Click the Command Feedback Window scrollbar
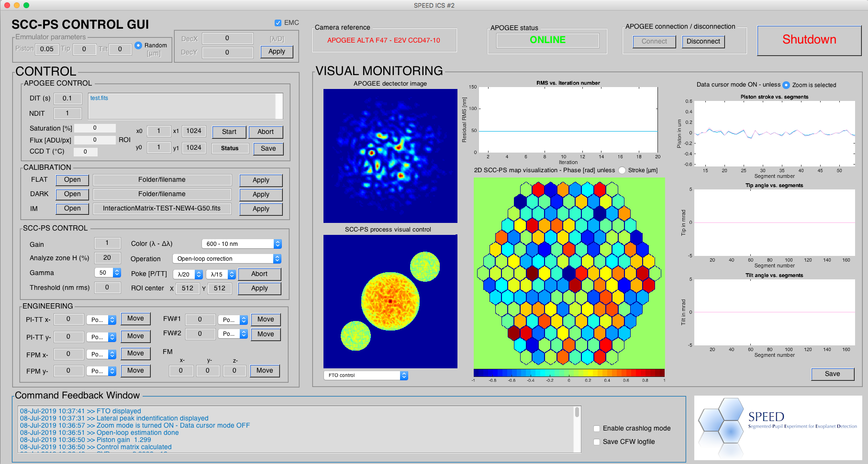The height and width of the screenshot is (464, 868). [x=577, y=429]
